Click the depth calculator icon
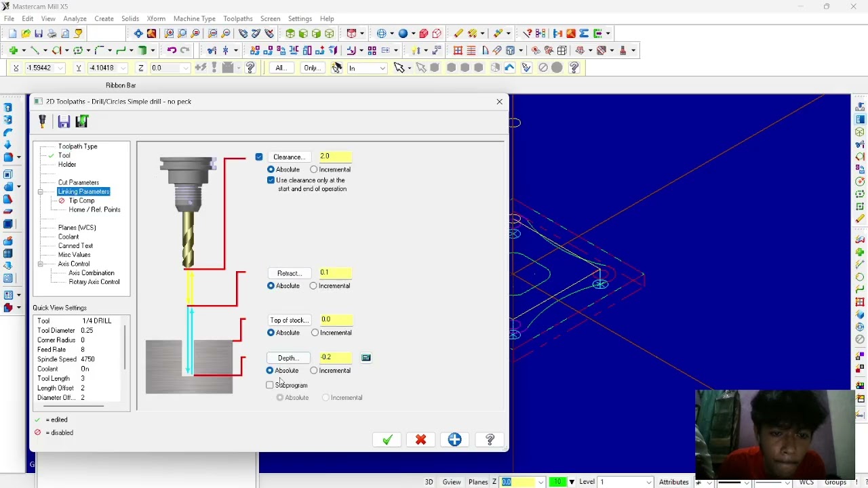Image resolution: width=868 pixels, height=488 pixels. point(366,358)
